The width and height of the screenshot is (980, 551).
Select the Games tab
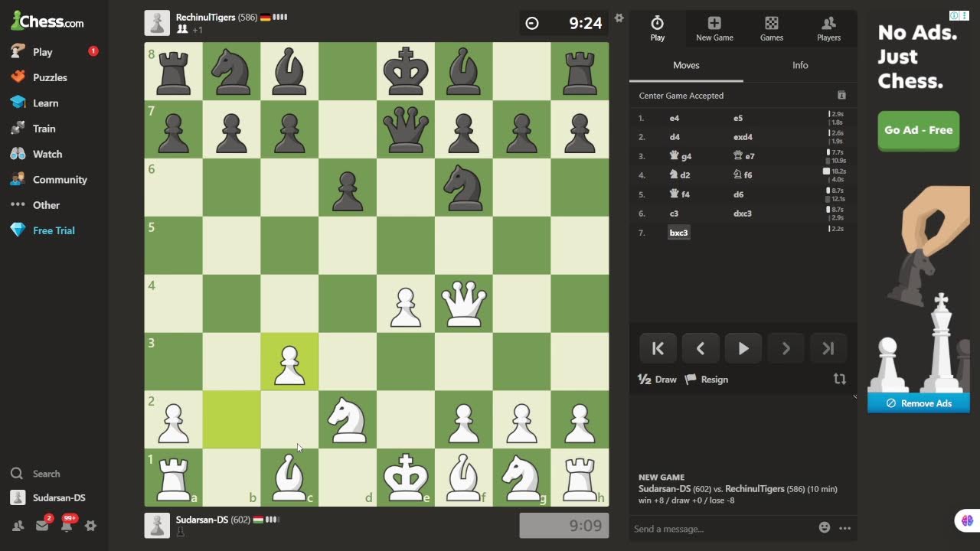[x=772, y=29]
